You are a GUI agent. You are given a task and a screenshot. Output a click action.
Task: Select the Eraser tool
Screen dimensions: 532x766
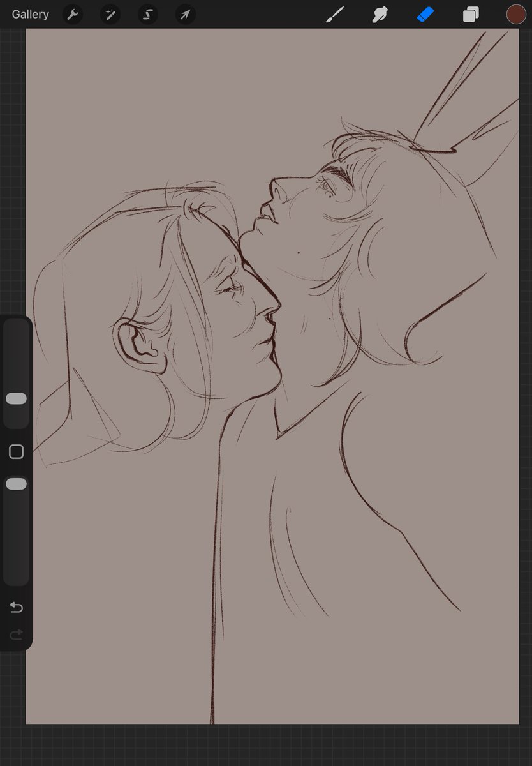coord(425,14)
